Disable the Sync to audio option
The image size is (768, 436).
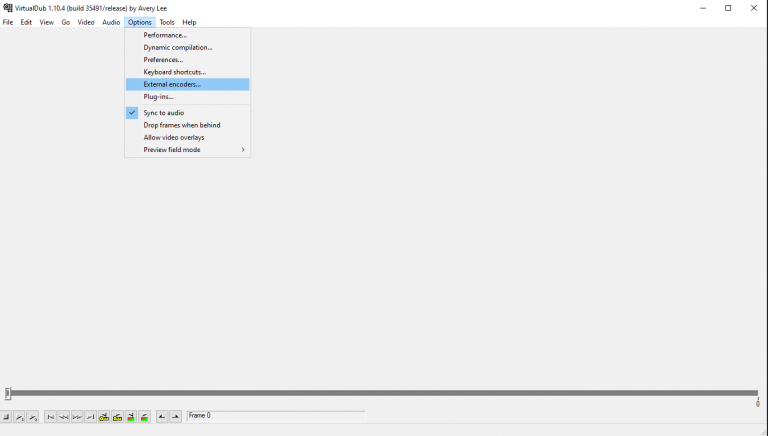163,113
